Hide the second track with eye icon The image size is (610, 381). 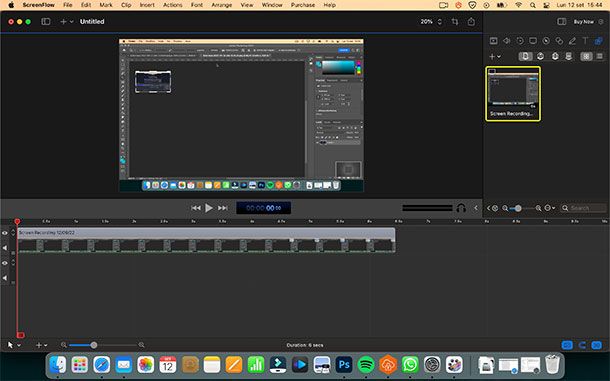[x=5, y=263]
